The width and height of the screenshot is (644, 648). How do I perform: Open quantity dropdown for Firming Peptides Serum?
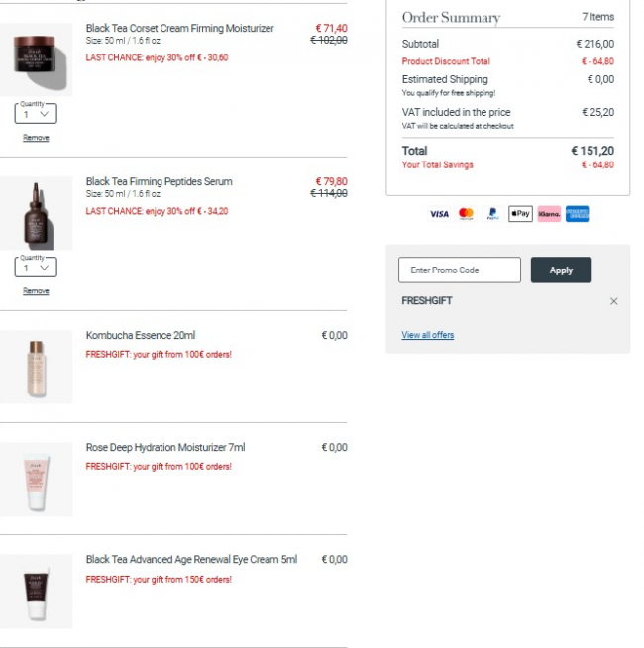36,268
